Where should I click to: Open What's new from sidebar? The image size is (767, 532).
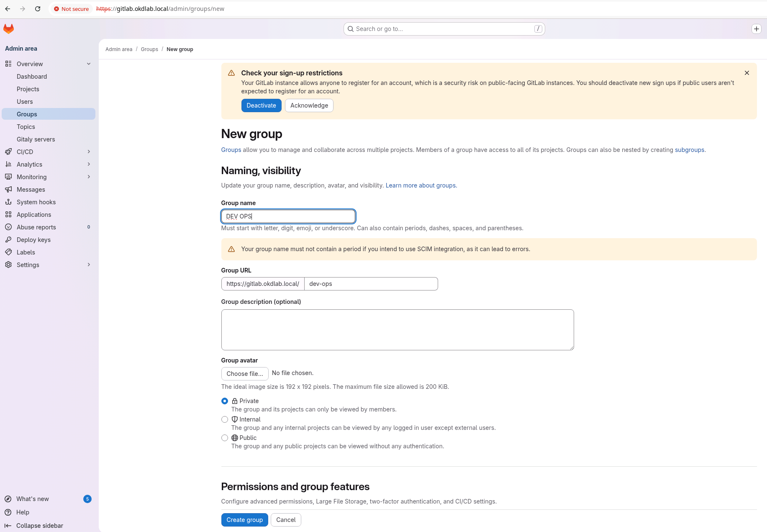click(33, 499)
